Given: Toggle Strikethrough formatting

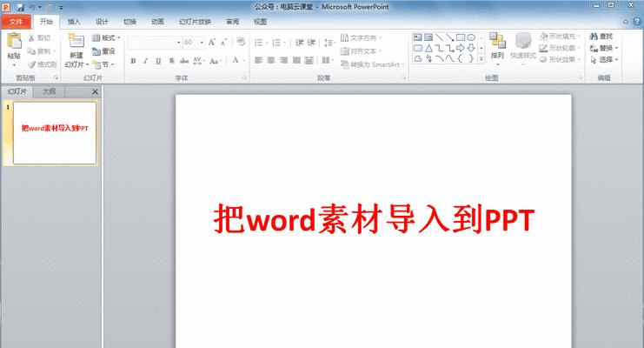Looking at the screenshot, I should click(184, 61).
